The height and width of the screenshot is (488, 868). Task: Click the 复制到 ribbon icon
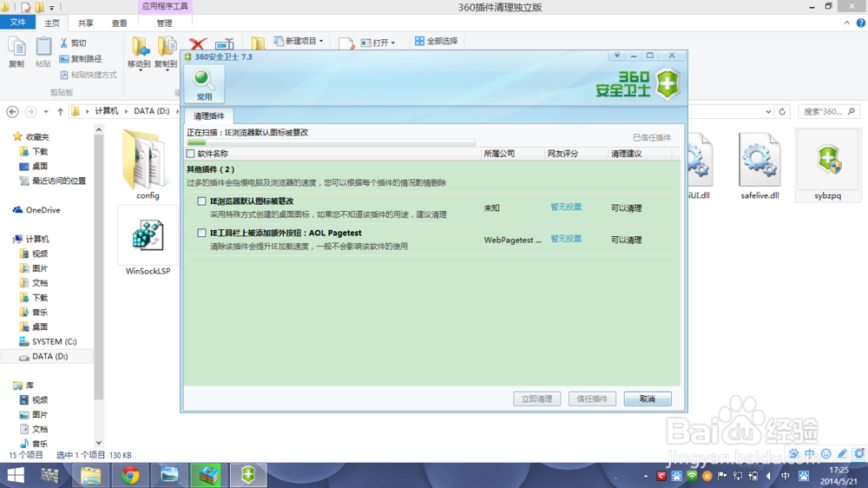(x=166, y=53)
